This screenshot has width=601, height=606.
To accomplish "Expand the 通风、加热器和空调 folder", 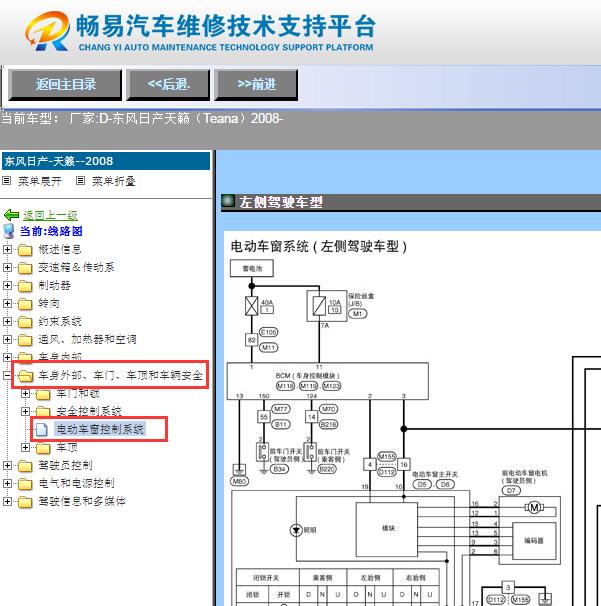I will point(7,339).
